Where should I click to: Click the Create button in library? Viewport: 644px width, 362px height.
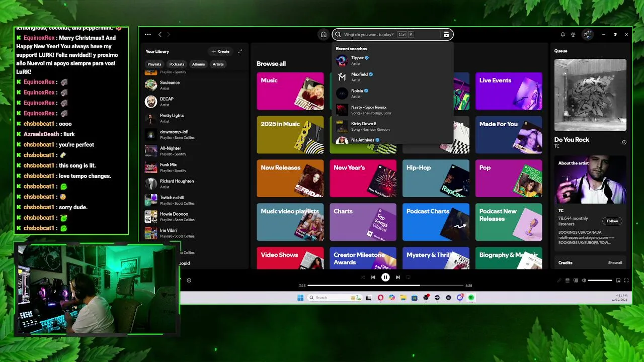[x=221, y=51]
